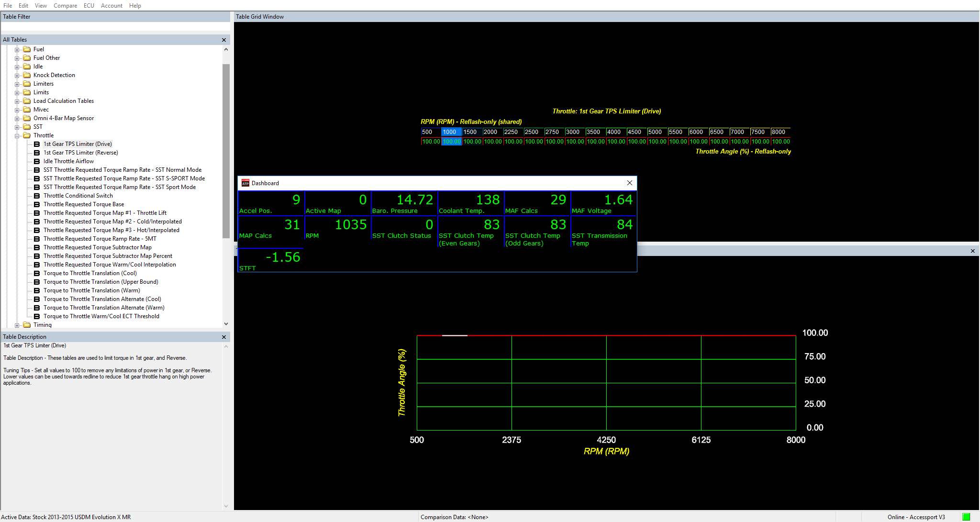Click the RPM gauge in Dashboard

(x=337, y=228)
